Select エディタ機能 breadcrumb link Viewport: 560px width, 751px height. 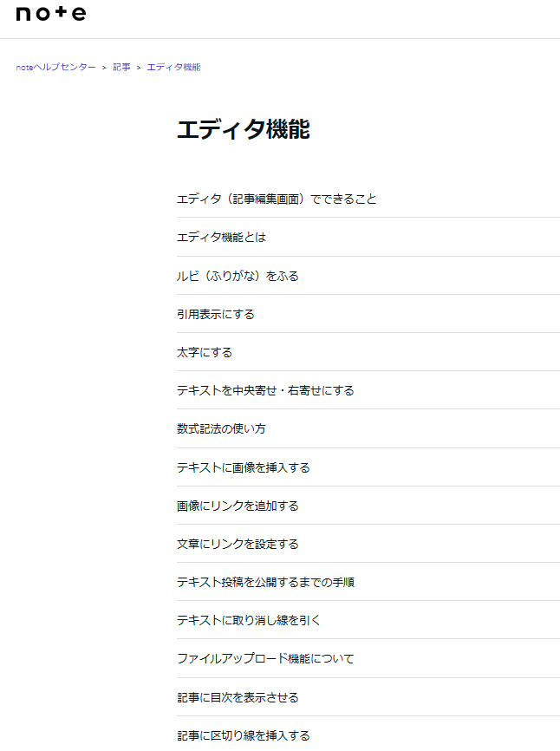pos(173,67)
